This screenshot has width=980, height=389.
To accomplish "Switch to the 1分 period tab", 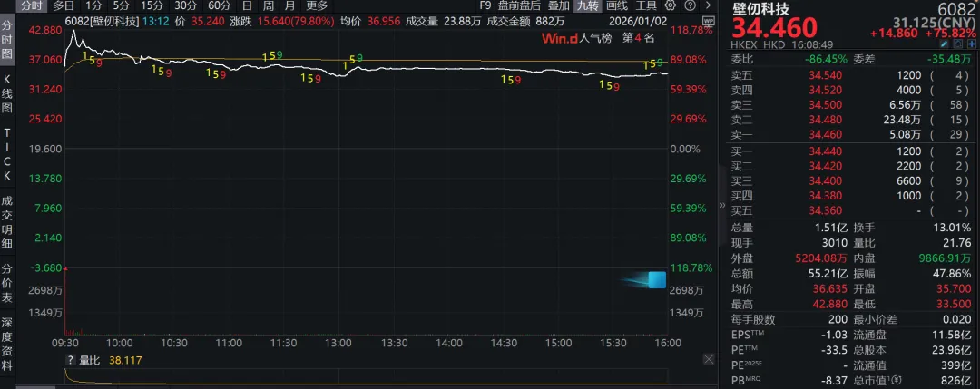I will pyautogui.click(x=93, y=5).
